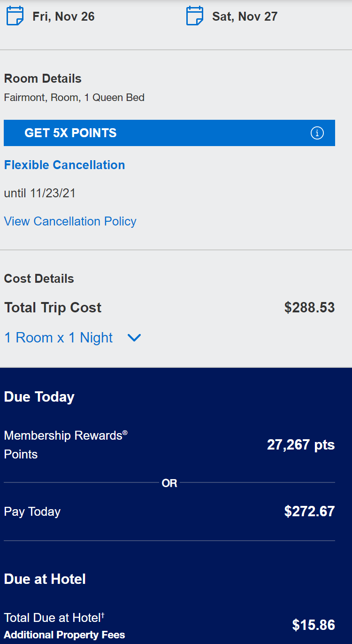Image resolution: width=352 pixels, height=644 pixels.
Task: Select the Sat, Nov 27 check-out date
Action: click(x=245, y=16)
